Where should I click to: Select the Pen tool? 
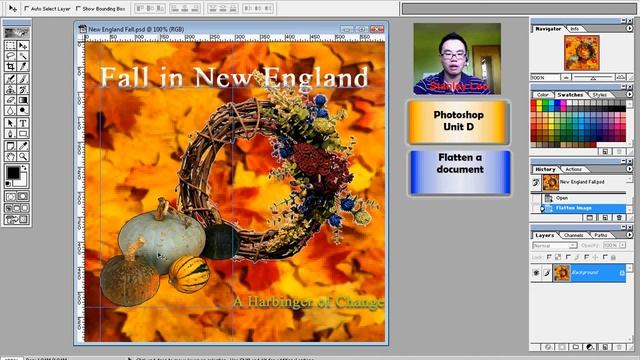coord(10,133)
